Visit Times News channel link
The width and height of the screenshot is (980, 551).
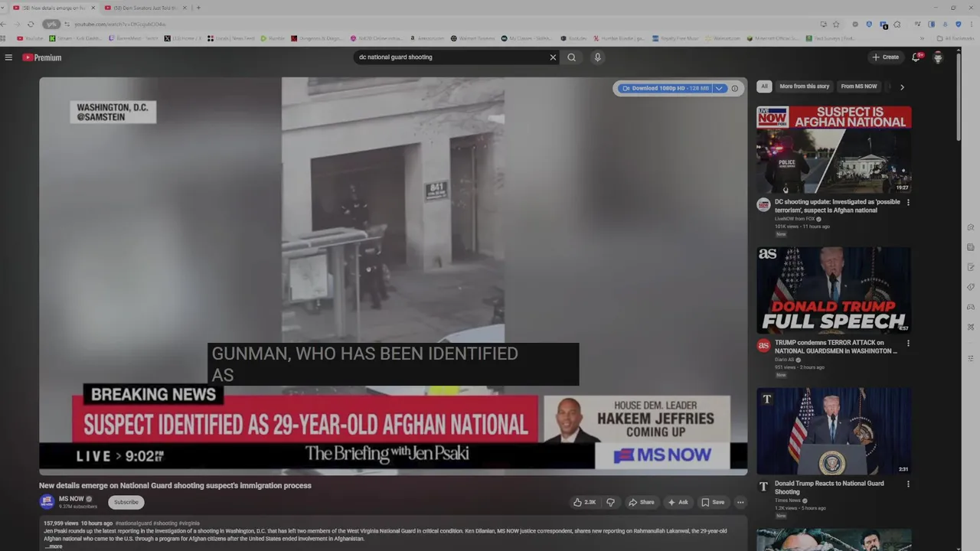click(786, 500)
